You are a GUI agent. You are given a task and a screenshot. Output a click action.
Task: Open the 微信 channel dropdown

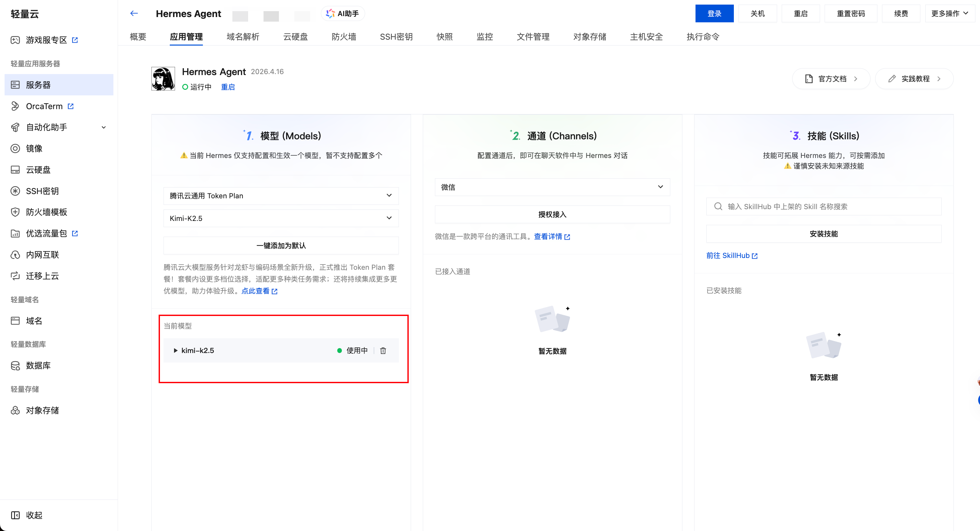[552, 187]
